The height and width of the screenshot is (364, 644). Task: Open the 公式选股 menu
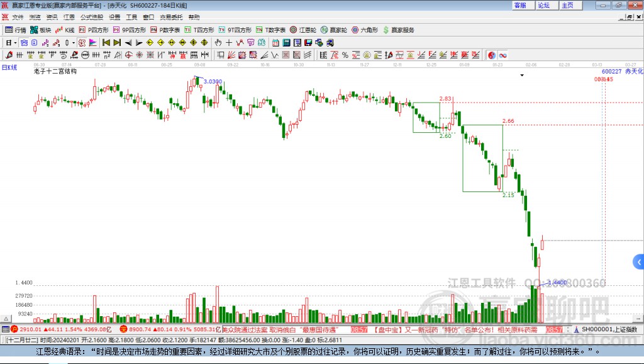(92, 17)
